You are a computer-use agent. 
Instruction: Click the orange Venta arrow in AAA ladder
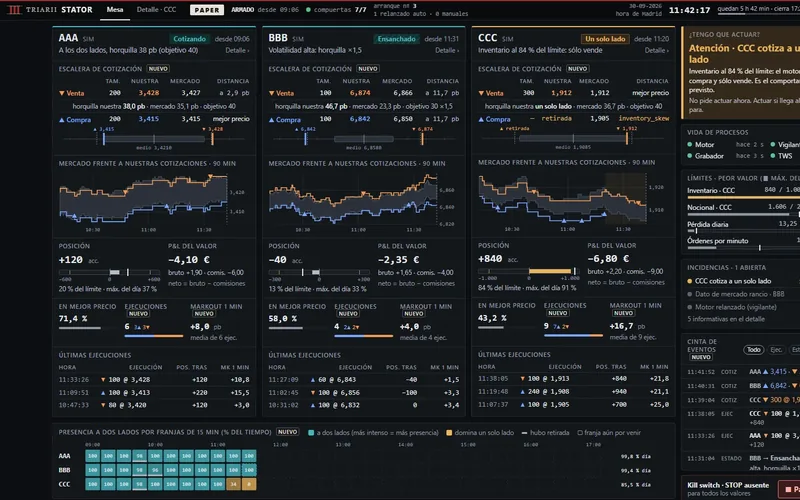tap(62, 93)
